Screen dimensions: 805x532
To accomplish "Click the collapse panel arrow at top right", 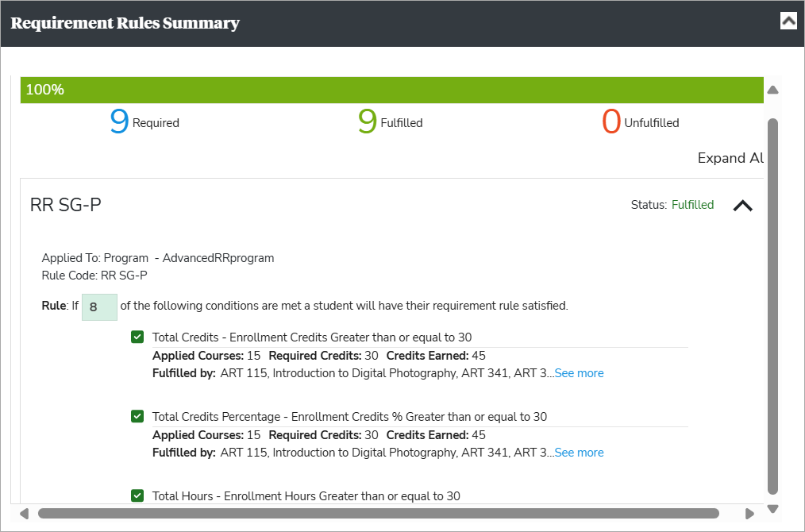I will tap(788, 21).
